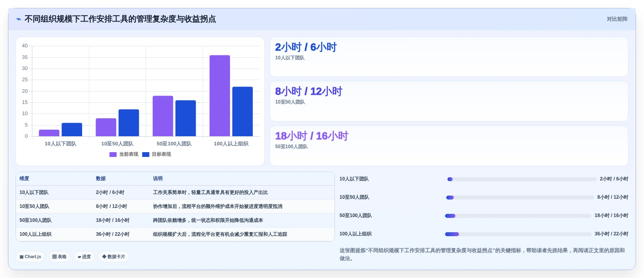Toggle the 目标表现 legend swatch
The width and height of the screenshot is (644, 278).
146,155
